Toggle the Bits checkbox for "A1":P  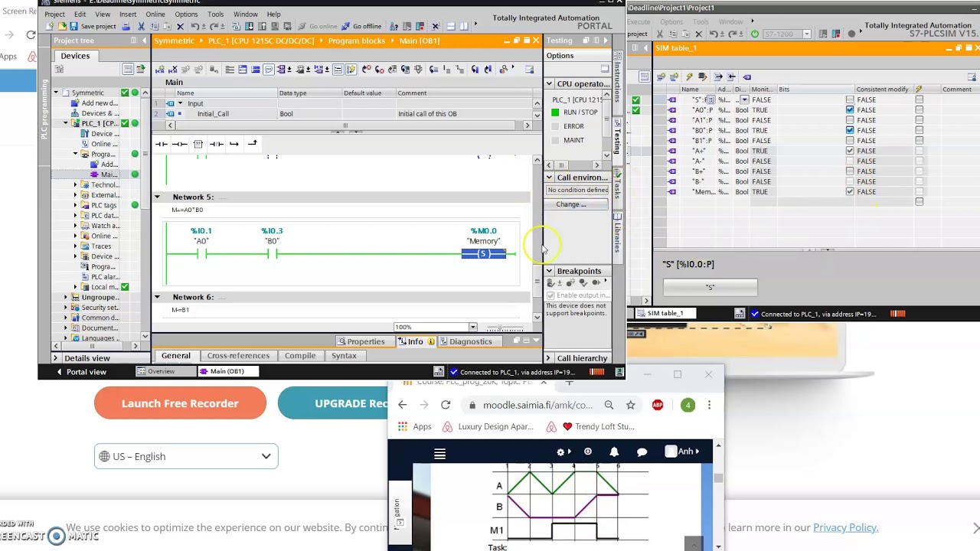[850, 120]
